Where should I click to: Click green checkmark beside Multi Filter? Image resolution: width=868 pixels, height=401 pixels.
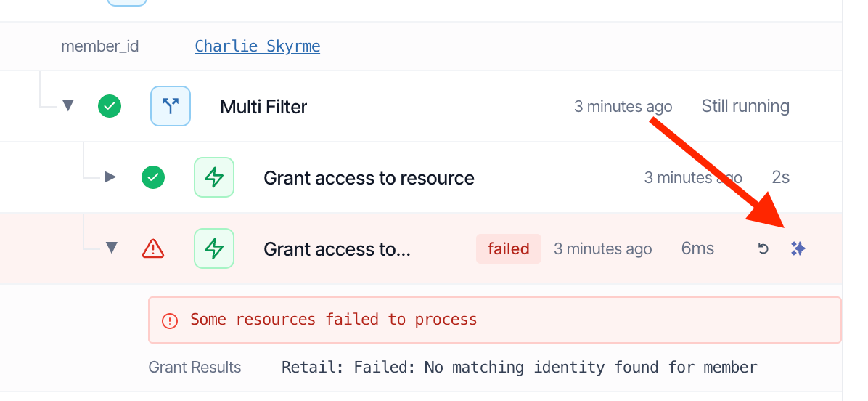coord(110,106)
